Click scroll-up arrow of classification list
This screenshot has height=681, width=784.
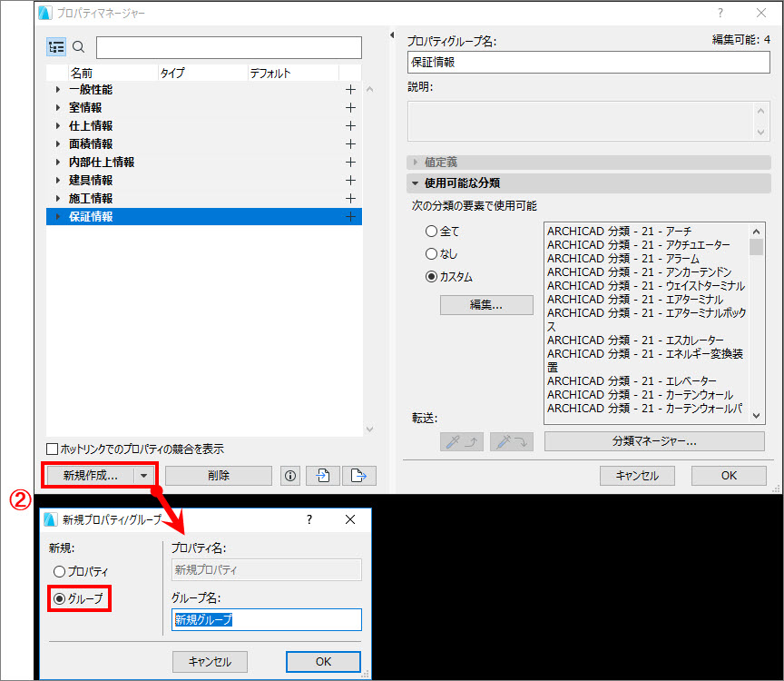(756, 232)
